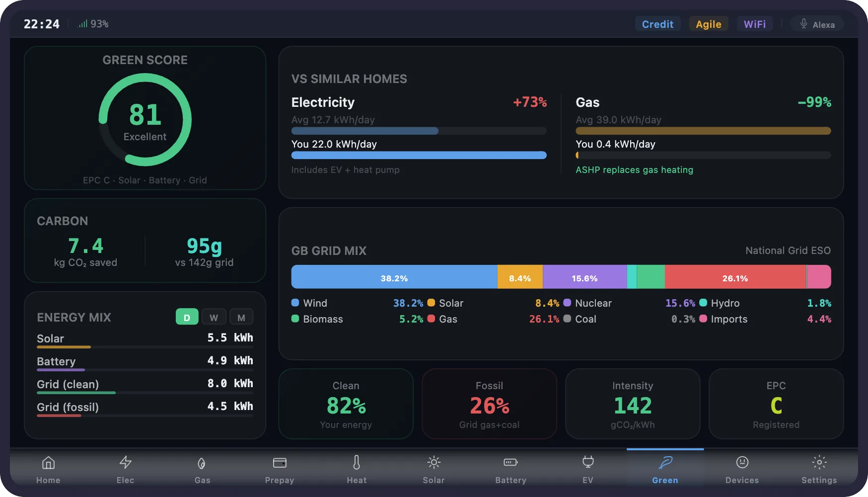
Task: Check the WiFi status label
Action: point(755,23)
